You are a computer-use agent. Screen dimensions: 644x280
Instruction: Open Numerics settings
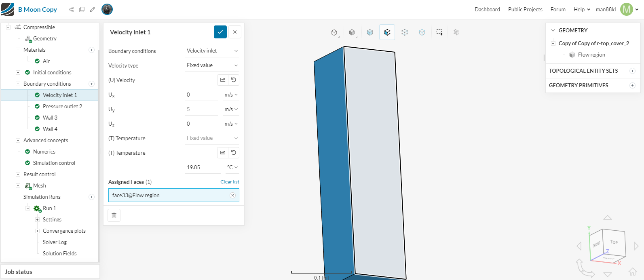[x=44, y=152]
